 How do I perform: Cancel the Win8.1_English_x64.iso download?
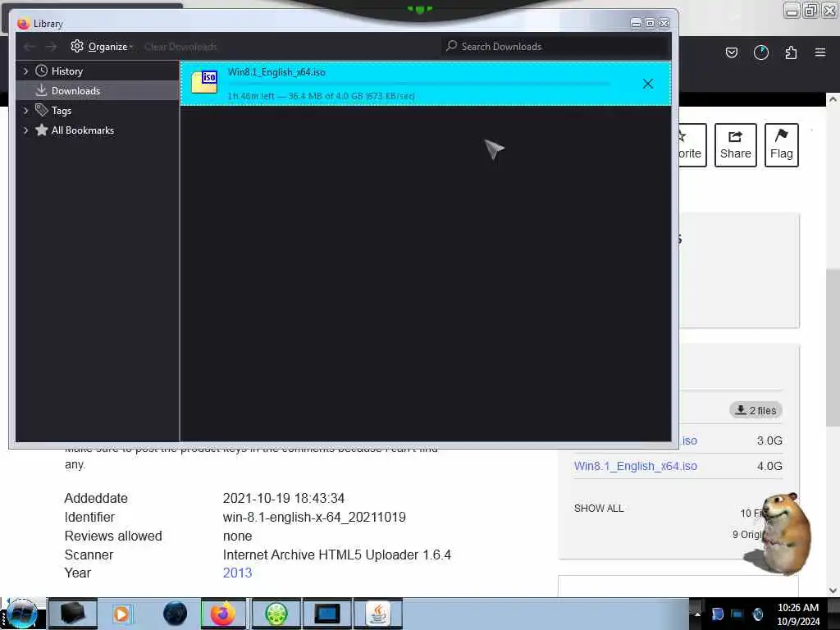tap(648, 84)
